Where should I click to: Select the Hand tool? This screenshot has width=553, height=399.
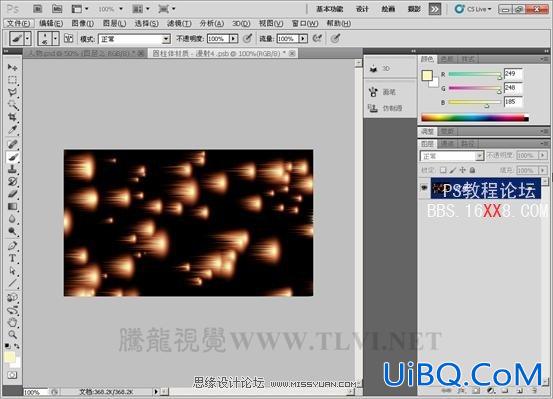[12, 322]
